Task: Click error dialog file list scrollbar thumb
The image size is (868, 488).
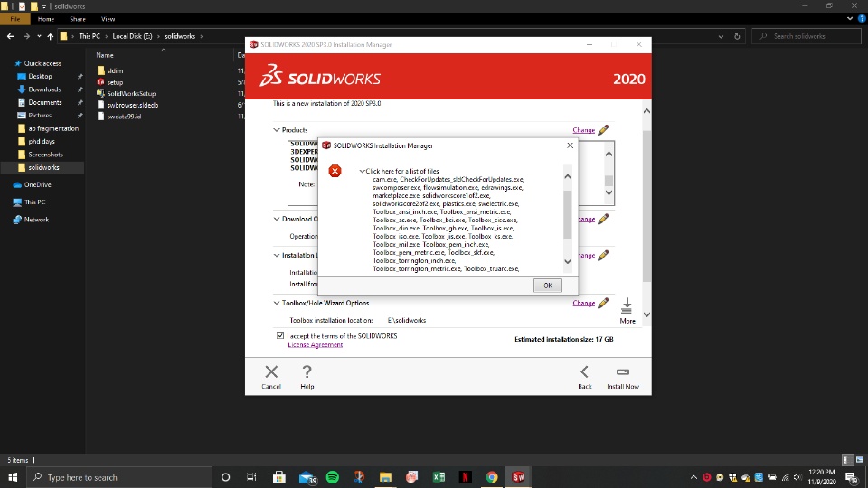Action: [568, 215]
